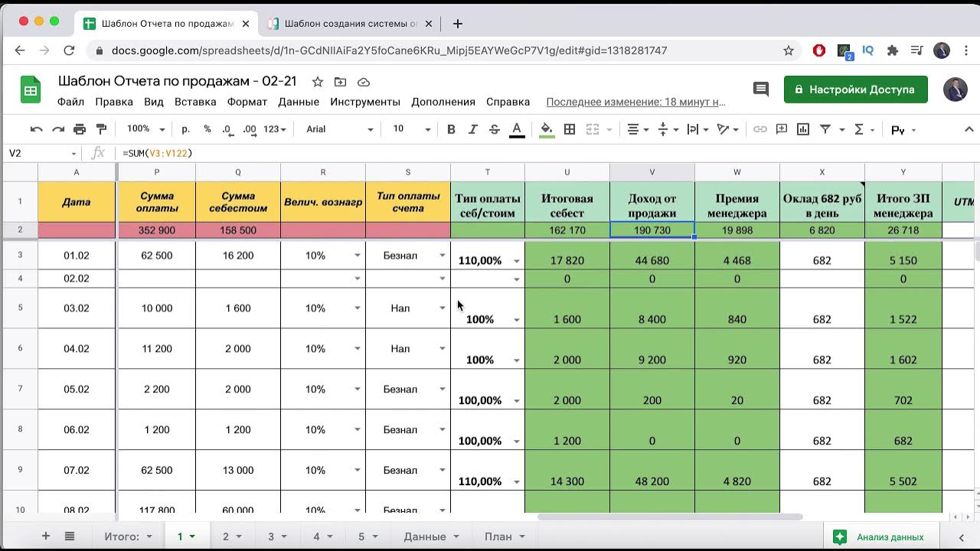Apply percent format with the % button
The height and width of the screenshot is (551, 980).
coord(207,129)
